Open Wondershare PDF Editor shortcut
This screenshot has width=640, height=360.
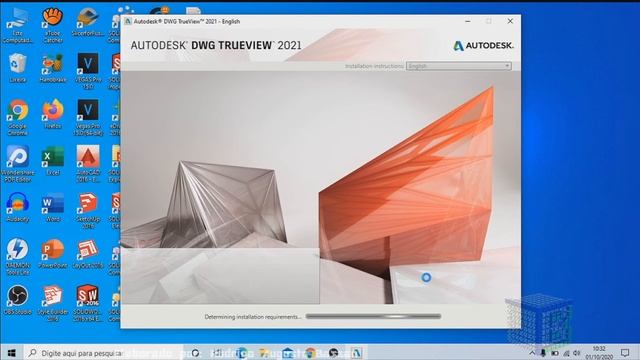click(18, 164)
